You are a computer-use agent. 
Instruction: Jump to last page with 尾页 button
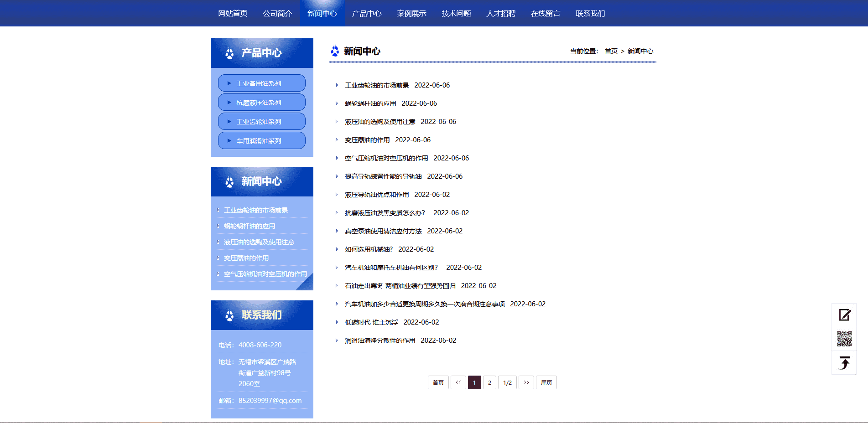(546, 382)
